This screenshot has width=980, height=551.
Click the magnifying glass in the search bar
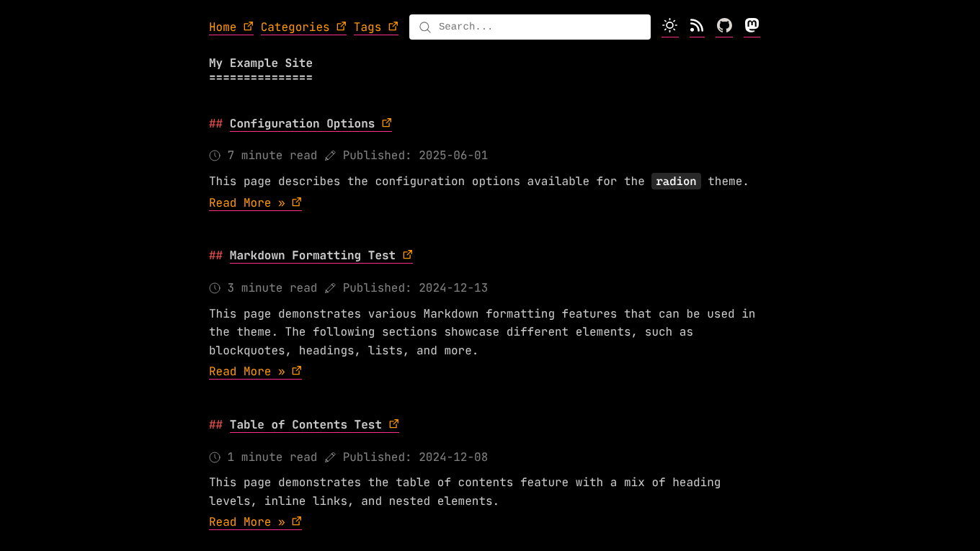(425, 27)
